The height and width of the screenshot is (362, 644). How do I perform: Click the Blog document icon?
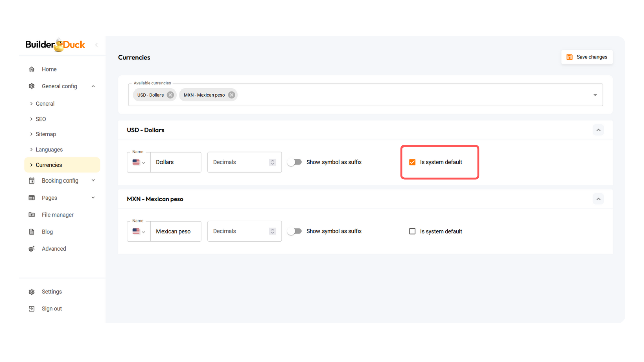pyautogui.click(x=32, y=232)
